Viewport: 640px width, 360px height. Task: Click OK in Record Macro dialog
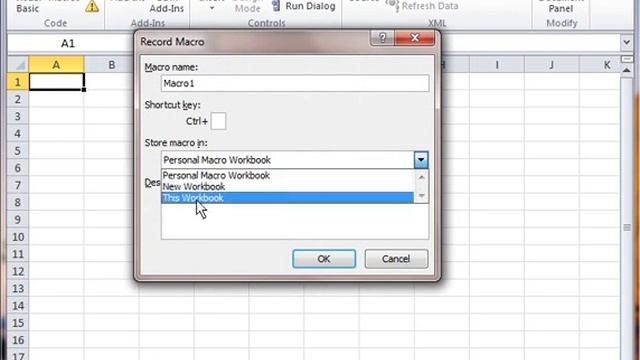(324, 259)
